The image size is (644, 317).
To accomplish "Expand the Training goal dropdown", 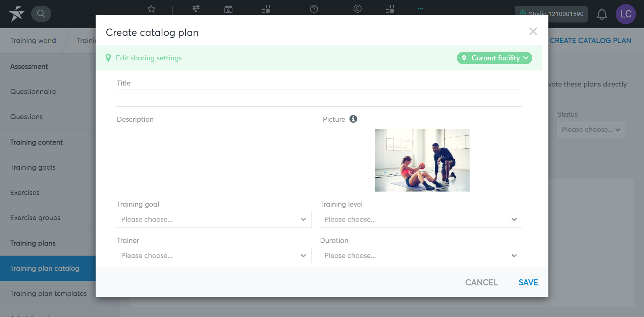I will (214, 219).
